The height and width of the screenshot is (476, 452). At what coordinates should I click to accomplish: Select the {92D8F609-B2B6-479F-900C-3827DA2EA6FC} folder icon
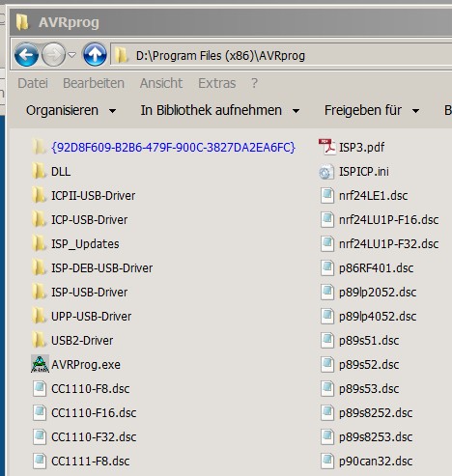tap(40, 147)
